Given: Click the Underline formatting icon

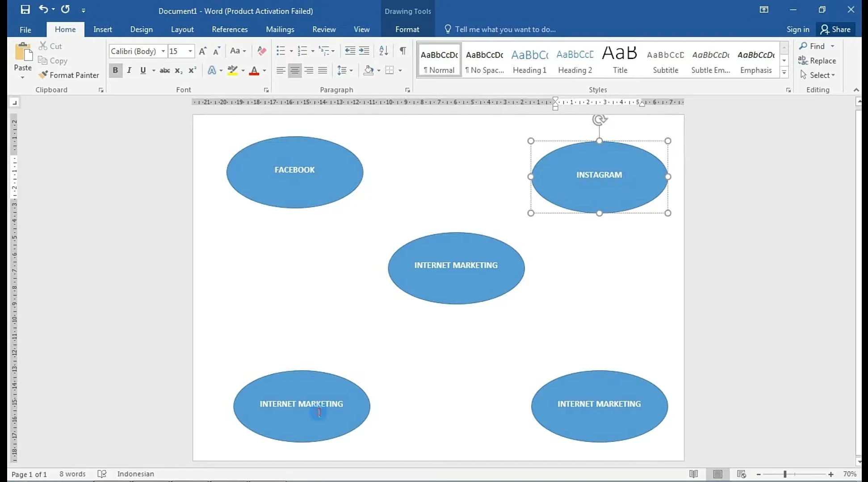Looking at the screenshot, I should pos(143,71).
